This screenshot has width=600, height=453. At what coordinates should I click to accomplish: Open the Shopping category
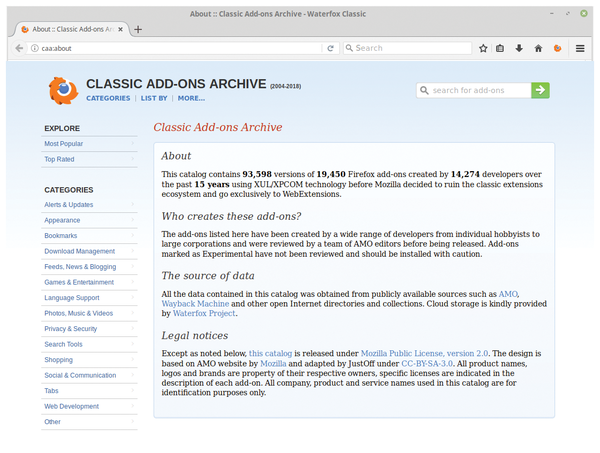89,360
